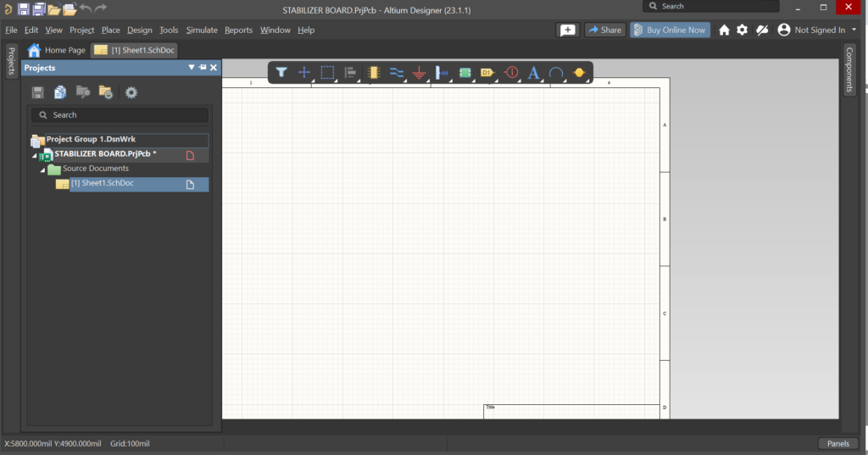The width and height of the screenshot is (868, 455).
Task: Collapse the Source Documents folder
Action: click(x=42, y=169)
